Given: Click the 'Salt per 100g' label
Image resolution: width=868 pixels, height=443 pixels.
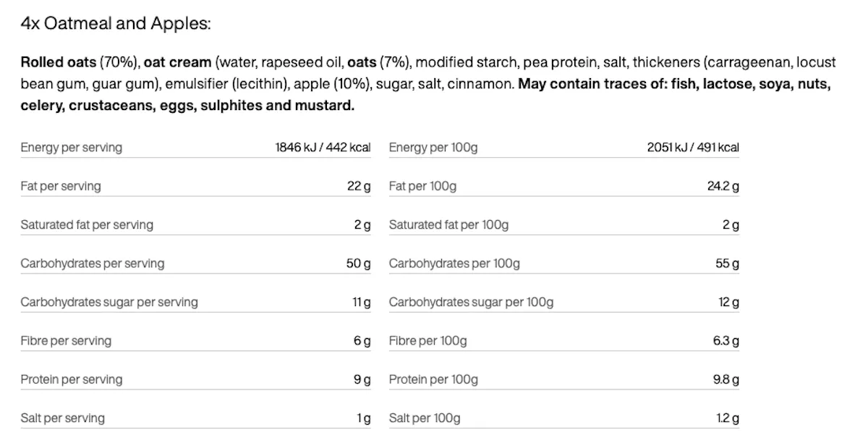Looking at the screenshot, I should [425, 418].
